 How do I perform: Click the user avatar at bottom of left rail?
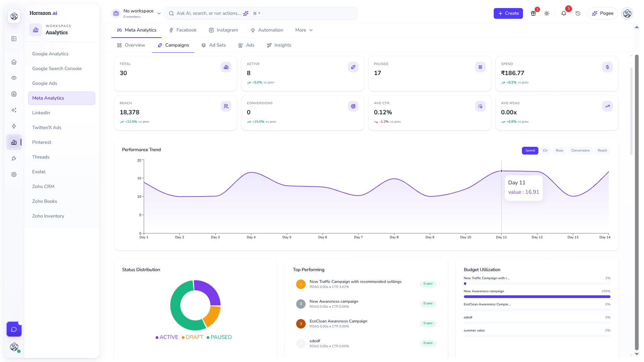point(14,347)
